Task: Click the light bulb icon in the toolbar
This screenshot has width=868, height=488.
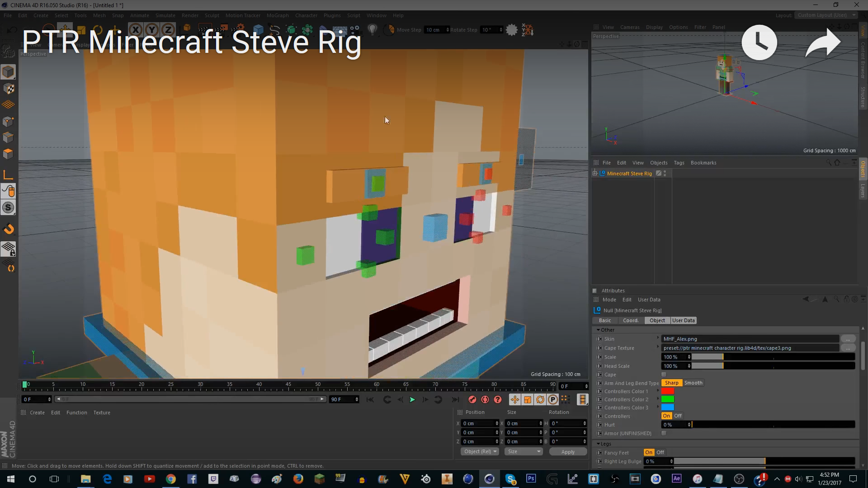Action: [372, 30]
